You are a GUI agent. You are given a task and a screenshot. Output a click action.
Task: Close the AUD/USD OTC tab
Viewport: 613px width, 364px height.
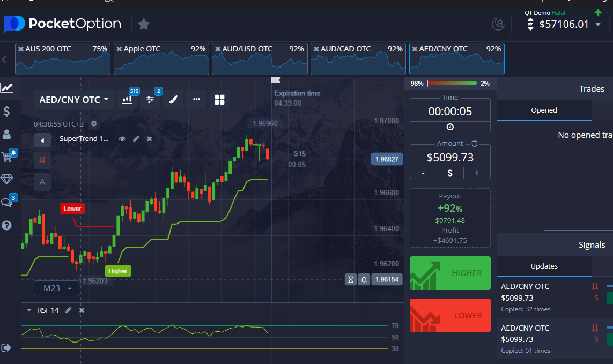pos(218,49)
